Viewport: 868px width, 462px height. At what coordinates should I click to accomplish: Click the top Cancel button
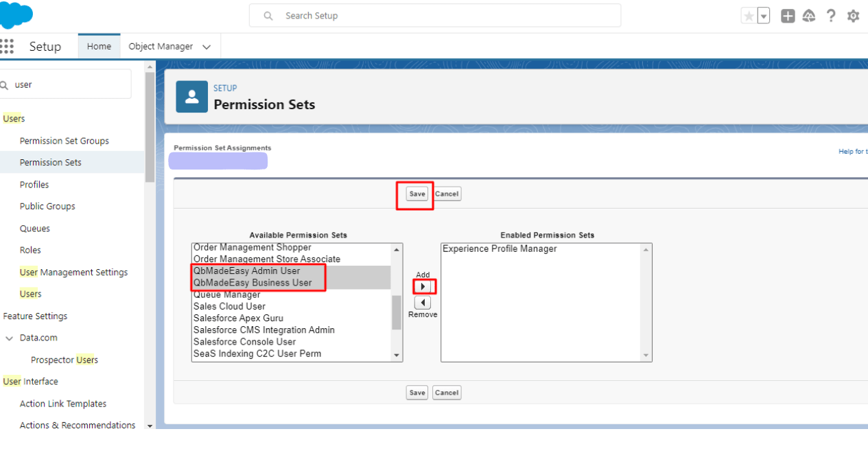click(x=447, y=194)
